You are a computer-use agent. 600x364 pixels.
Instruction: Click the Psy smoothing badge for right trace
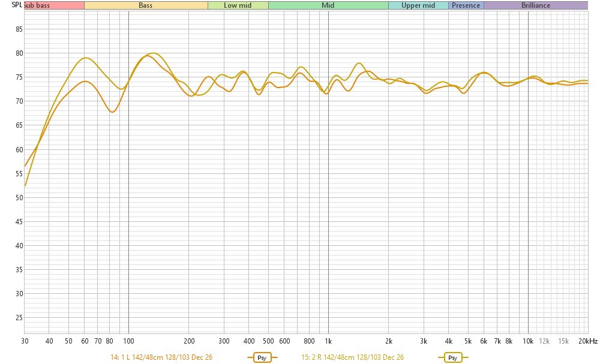click(452, 357)
